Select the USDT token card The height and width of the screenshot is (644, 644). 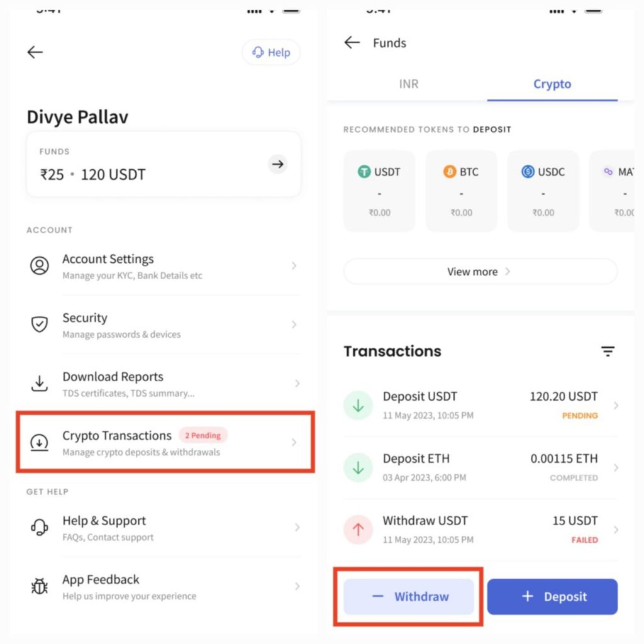click(x=379, y=191)
